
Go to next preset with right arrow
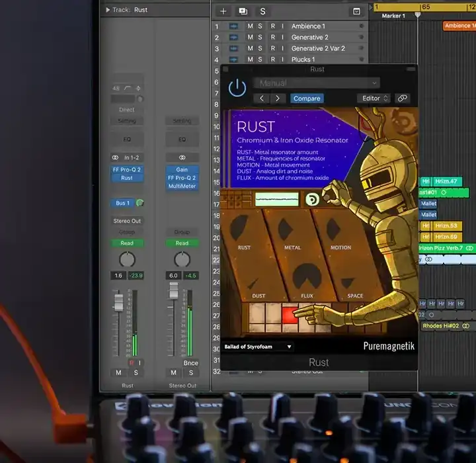278,99
